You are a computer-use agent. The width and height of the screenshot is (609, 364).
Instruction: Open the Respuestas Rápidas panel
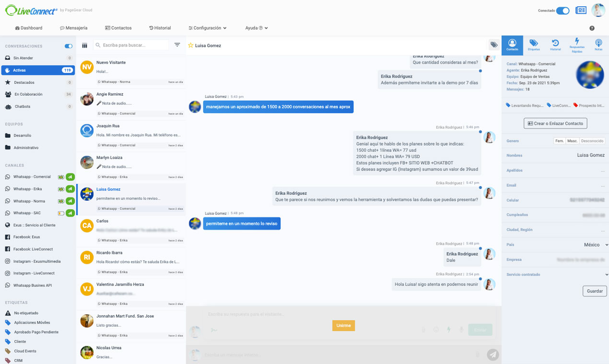577,45
